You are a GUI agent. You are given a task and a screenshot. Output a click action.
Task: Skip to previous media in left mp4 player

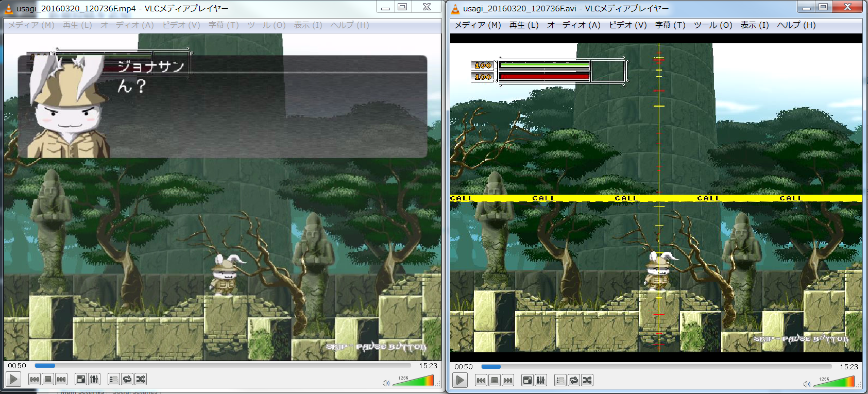pyautogui.click(x=35, y=380)
